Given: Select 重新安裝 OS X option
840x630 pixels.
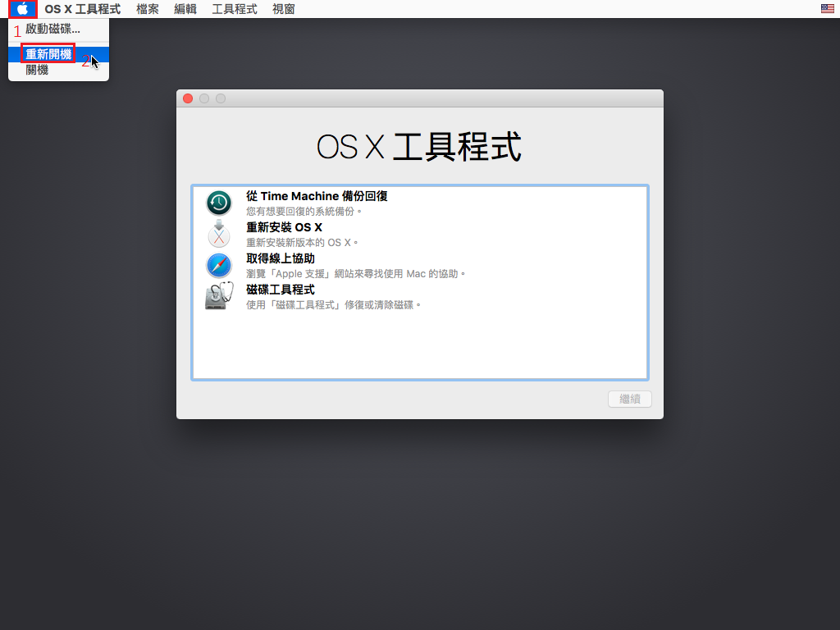Looking at the screenshot, I should coord(420,234).
